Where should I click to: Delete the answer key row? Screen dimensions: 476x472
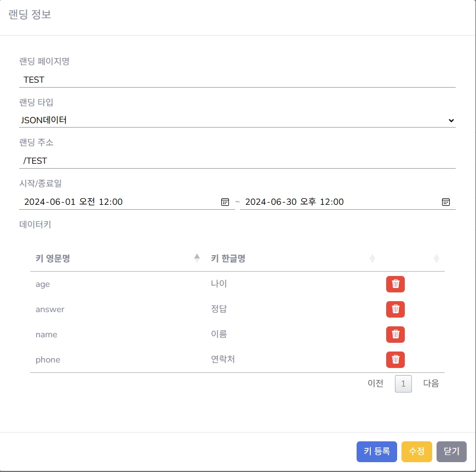tap(395, 309)
